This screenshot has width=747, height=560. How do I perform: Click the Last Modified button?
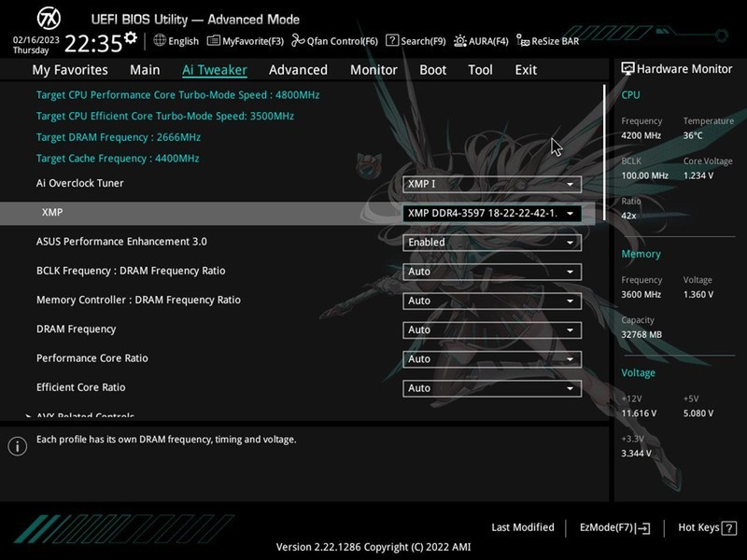click(x=523, y=527)
